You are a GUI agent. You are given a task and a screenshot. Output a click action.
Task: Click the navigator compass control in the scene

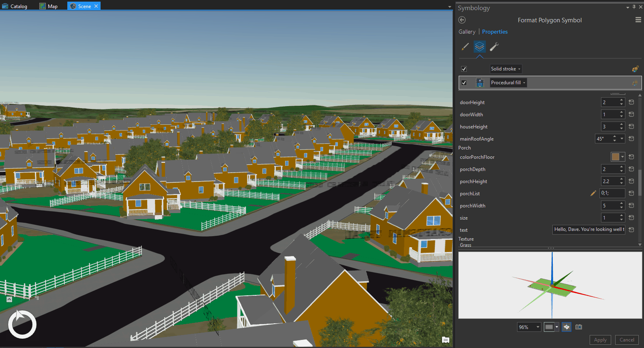pos(22,324)
